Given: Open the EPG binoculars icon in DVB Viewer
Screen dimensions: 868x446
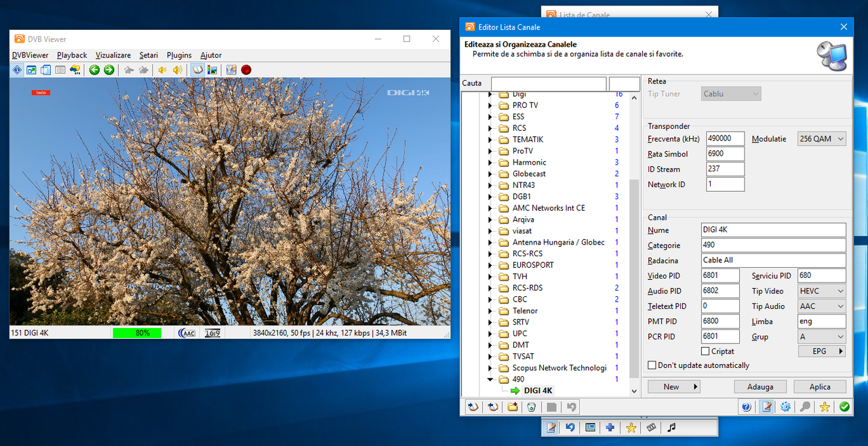Looking at the screenshot, I should pos(75,70).
